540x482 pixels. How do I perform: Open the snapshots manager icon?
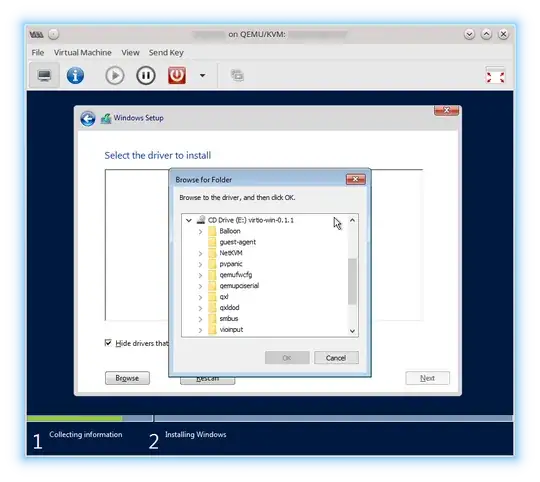point(237,75)
